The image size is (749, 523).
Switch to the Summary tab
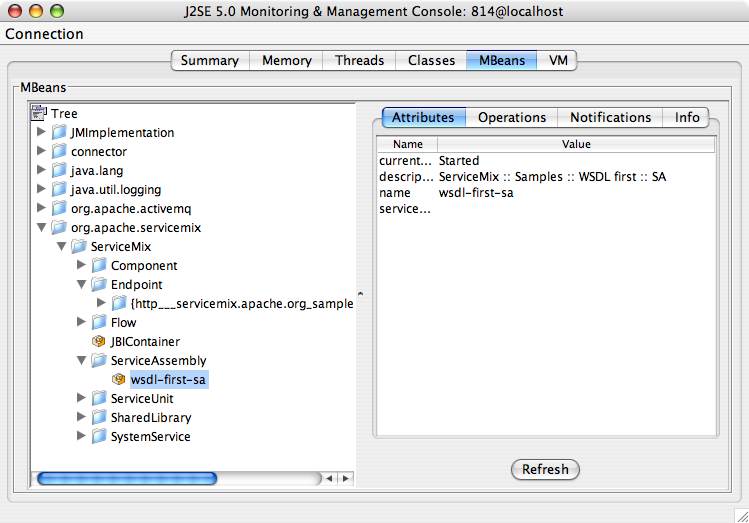[210, 61]
